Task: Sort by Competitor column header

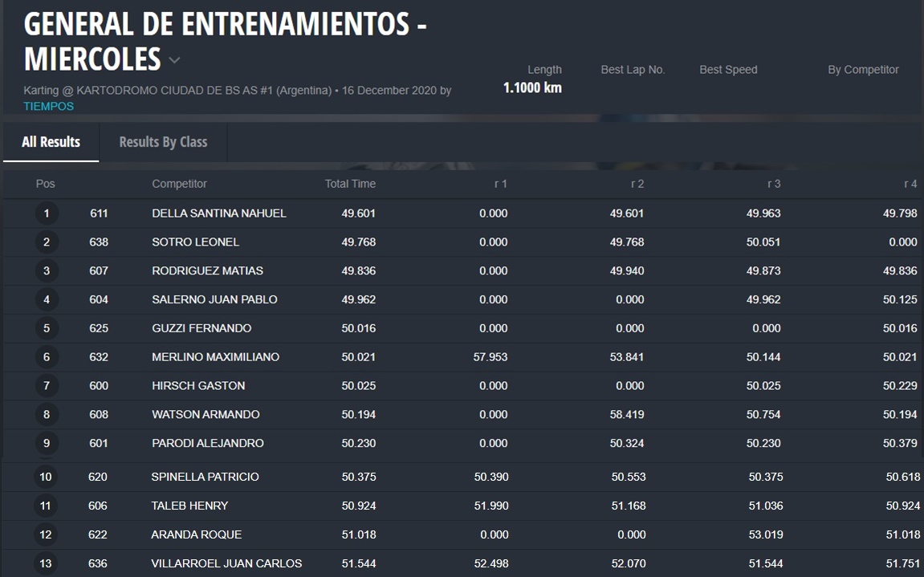Action: coord(179,184)
